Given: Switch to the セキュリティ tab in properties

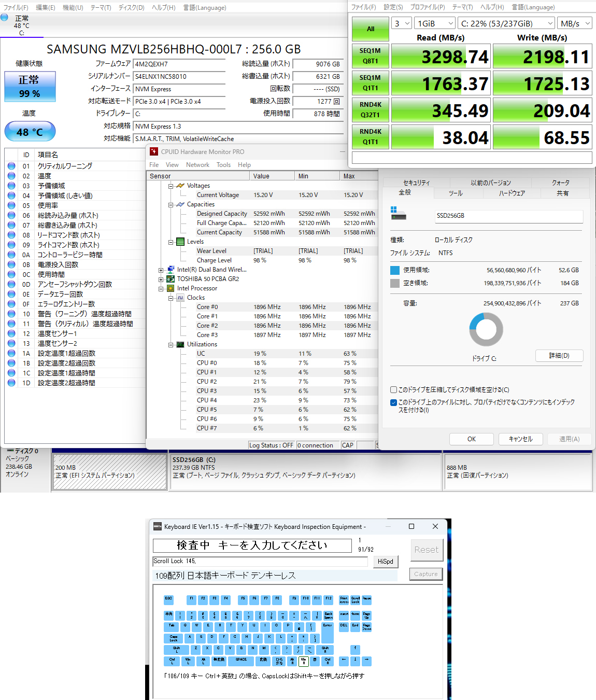Looking at the screenshot, I should point(417,183).
